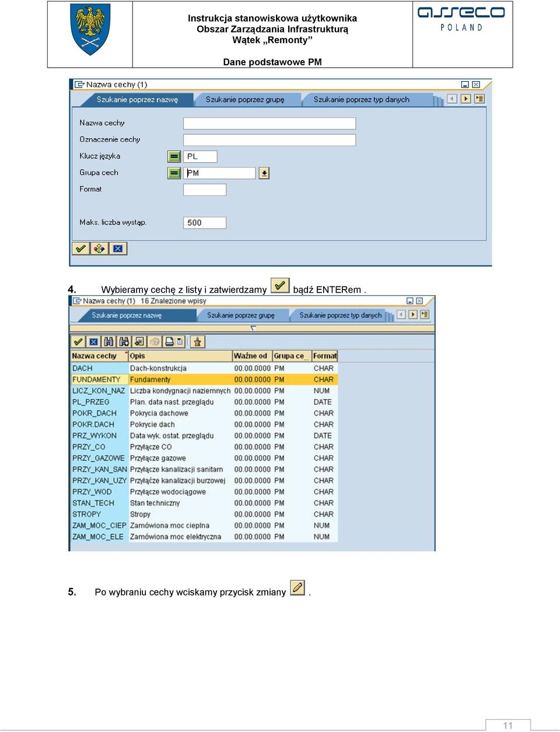Image resolution: width=560 pixels, height=732 pixels.
Task: Select the DACH row in results list
Action: pyautogui.click(x=204, y=369)
